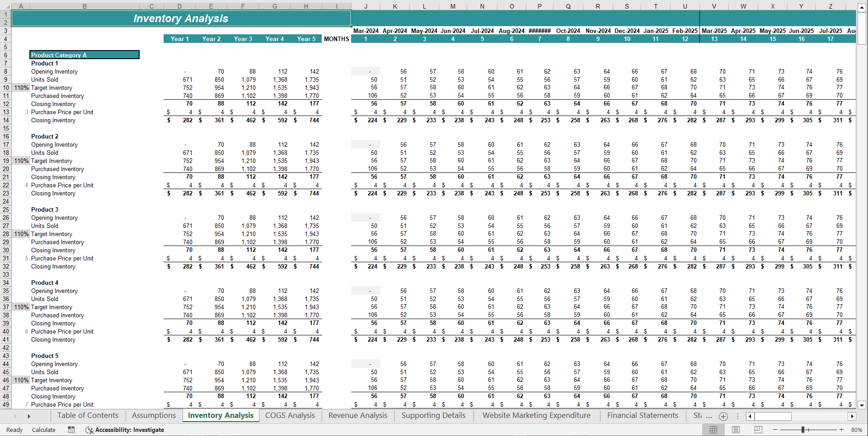868x436 pixels.
Task: Open the all-sheets list via vertical ellipsis
Action: pos(738,417)
